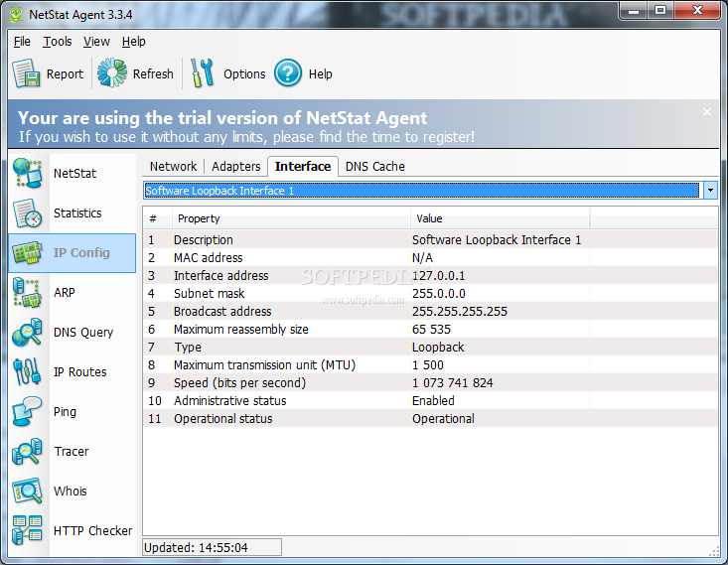Select the Interface address row
The image size is (728, 565).
(430, 276)
